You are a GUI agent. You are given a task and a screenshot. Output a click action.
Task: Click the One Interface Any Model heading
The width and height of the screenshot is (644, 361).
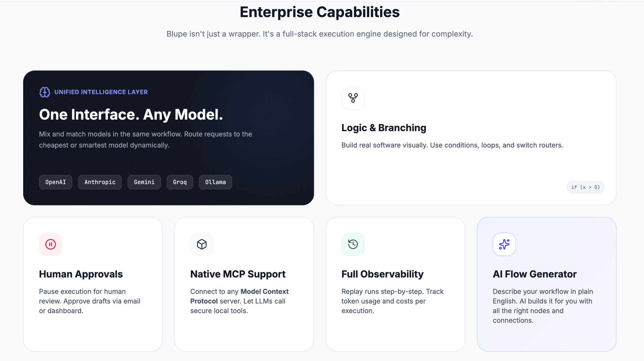131,115
